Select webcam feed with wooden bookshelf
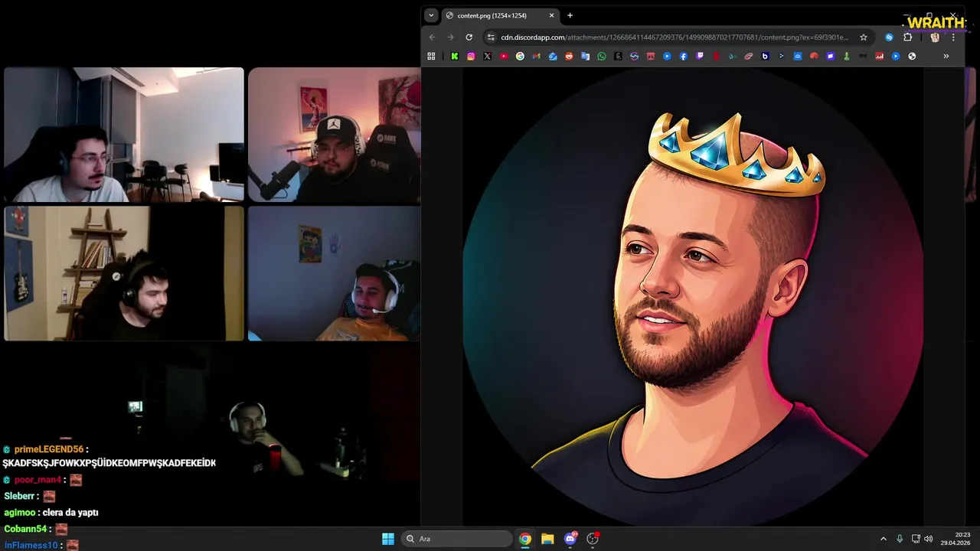980x551 pixels. pos(124,273)
